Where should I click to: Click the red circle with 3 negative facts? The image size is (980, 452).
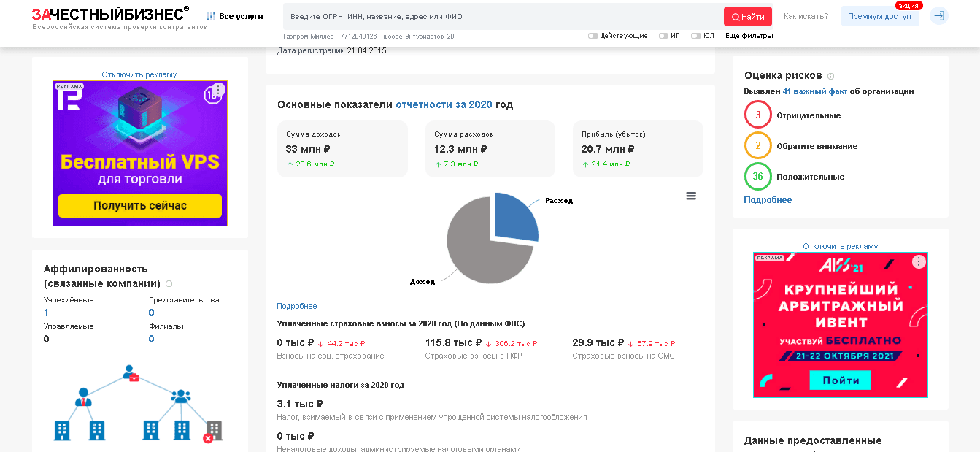click(757, 115)
